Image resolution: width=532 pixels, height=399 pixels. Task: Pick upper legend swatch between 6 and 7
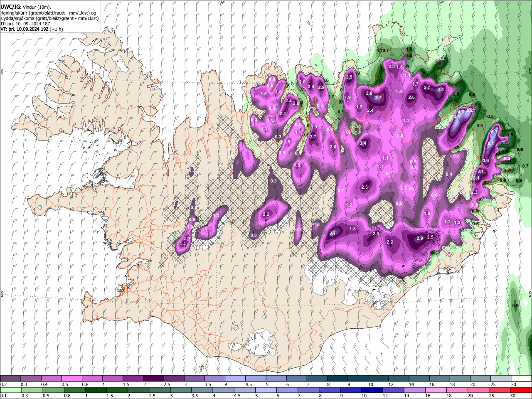click(x=296, y=379)
